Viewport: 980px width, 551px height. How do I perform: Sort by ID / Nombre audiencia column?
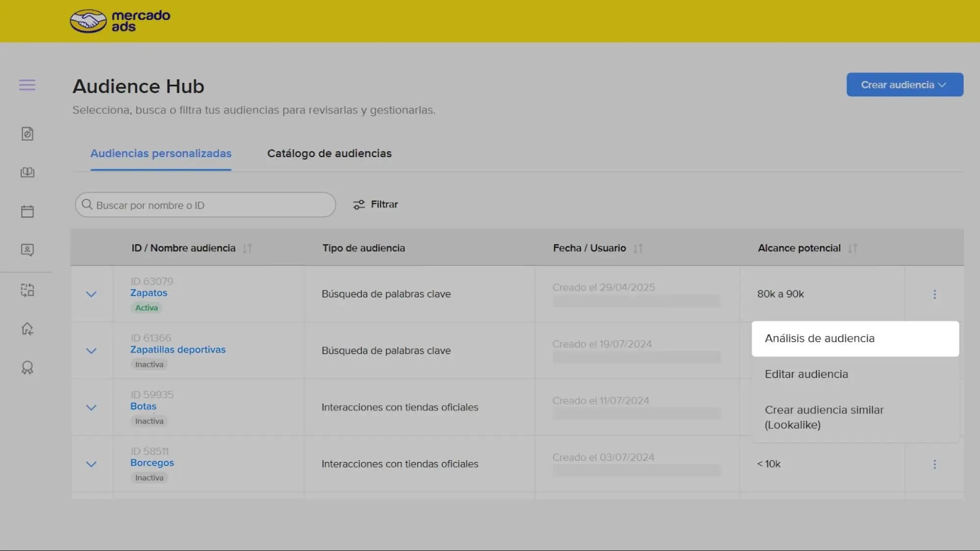[x=248, y=248]
